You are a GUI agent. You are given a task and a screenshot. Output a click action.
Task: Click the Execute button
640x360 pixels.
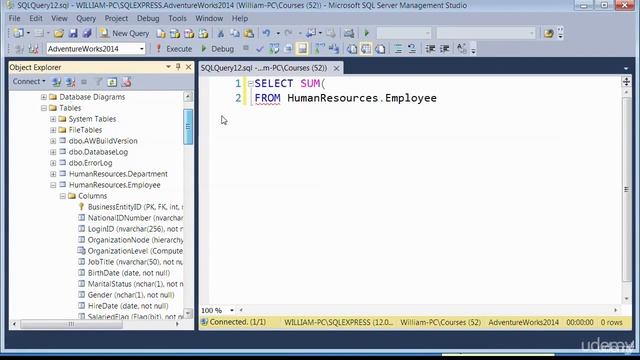174,49
